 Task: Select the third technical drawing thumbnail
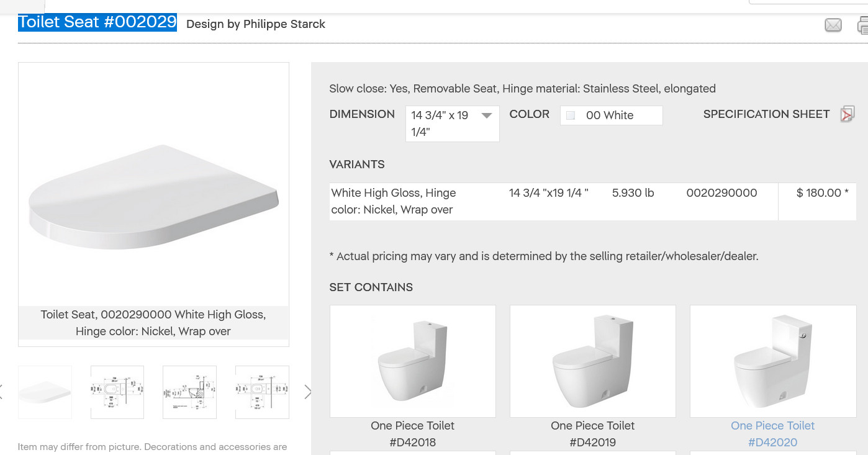(x=262, y=392)
